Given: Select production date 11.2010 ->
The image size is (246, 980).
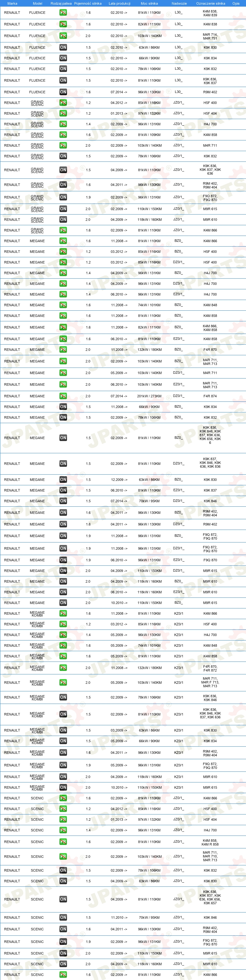Looking at the screenshot, I should pos(119,917).
